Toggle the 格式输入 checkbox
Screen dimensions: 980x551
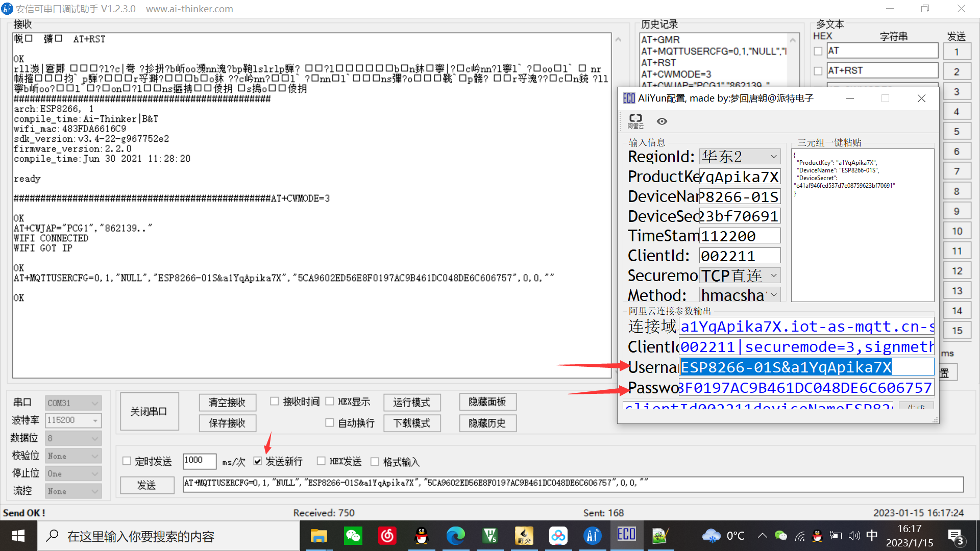pos(375,462)
